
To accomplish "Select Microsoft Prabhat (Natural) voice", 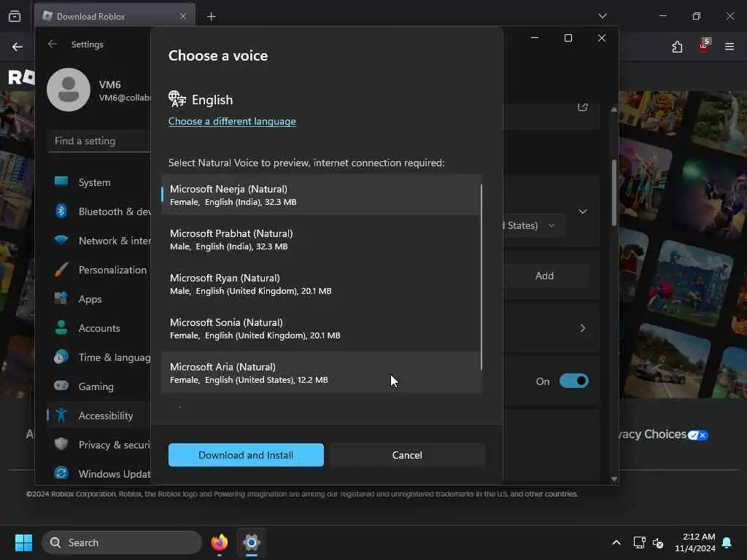I will [321, 239].
